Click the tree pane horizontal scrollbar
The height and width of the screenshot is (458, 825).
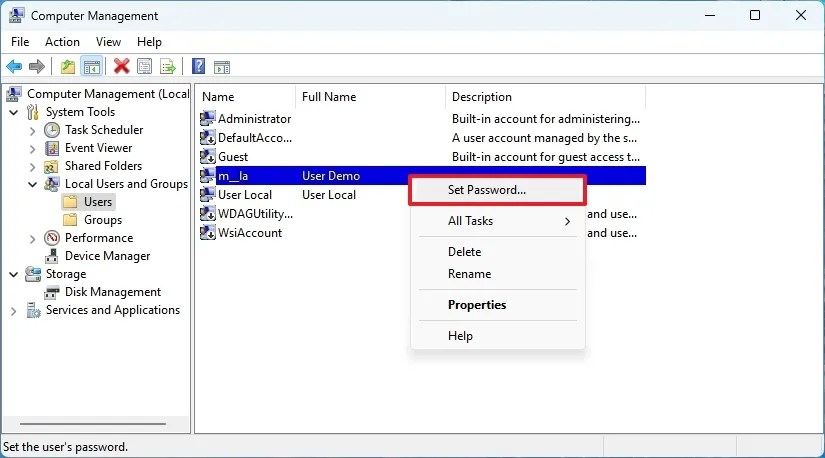[93, 424]
